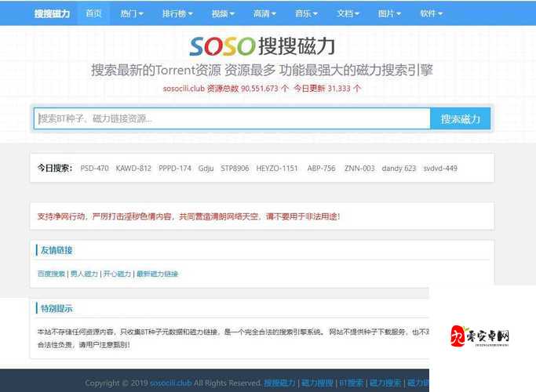Click the 特别提示 section heading

pos(57,309)
